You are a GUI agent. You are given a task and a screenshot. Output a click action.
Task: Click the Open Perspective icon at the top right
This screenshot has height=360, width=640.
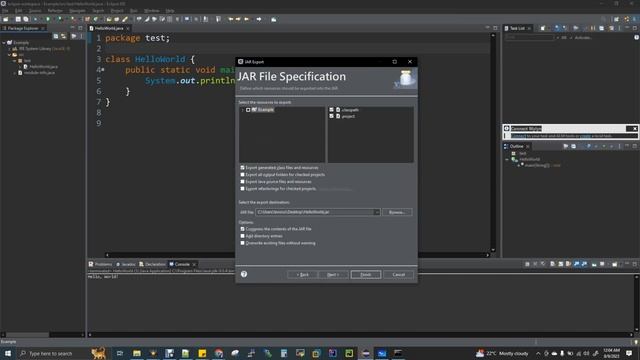pos(616,19)
